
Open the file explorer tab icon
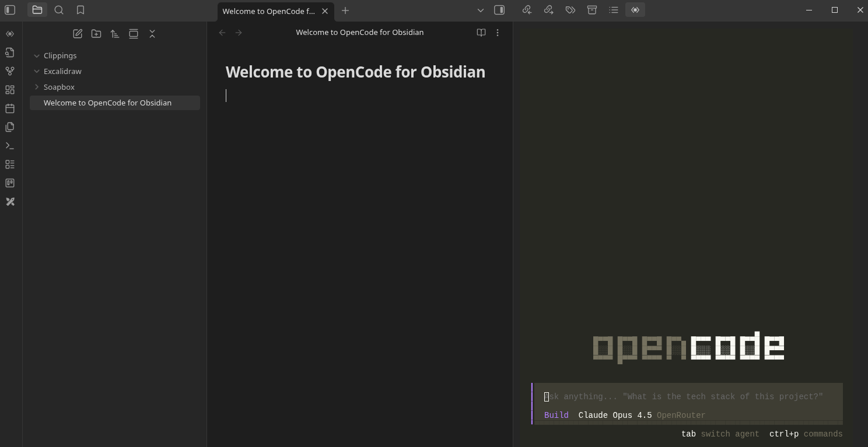[x=37, y=10]
